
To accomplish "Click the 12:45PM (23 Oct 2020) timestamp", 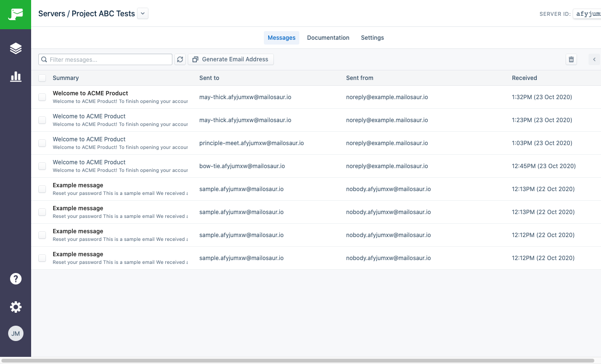I will tap(544, 166).
